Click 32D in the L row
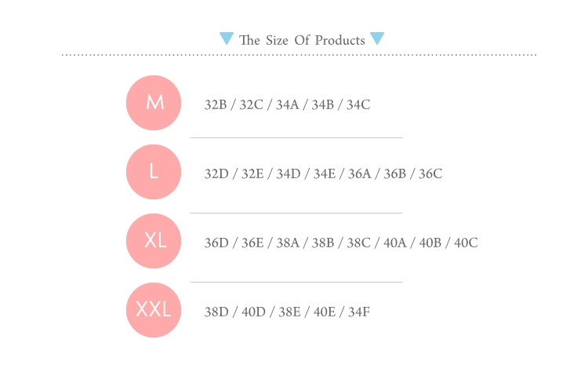This screenshot has width=588, height=365. pos(216,173)
